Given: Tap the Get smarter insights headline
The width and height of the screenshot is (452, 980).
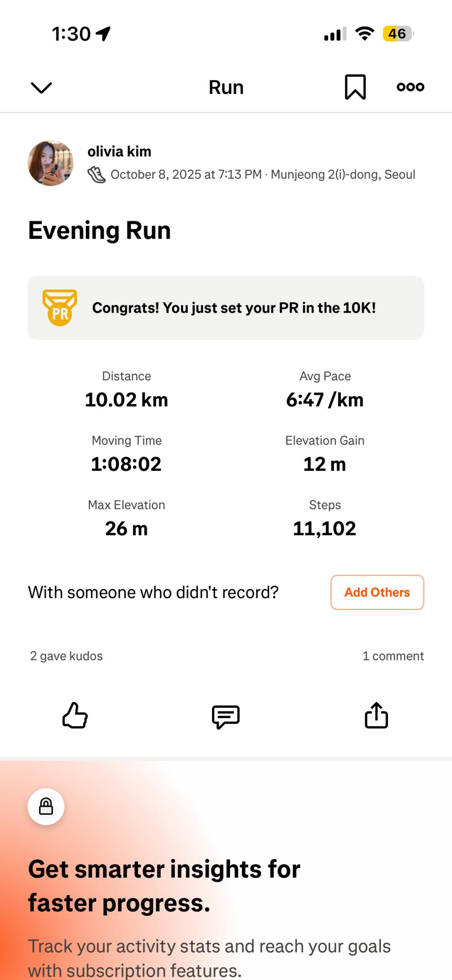Looking at the screenshot, I should click(x=164, y=886).
